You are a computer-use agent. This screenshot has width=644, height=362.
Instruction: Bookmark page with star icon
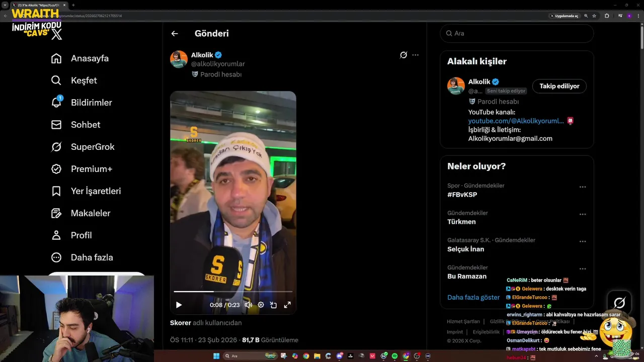coord(594,16)
